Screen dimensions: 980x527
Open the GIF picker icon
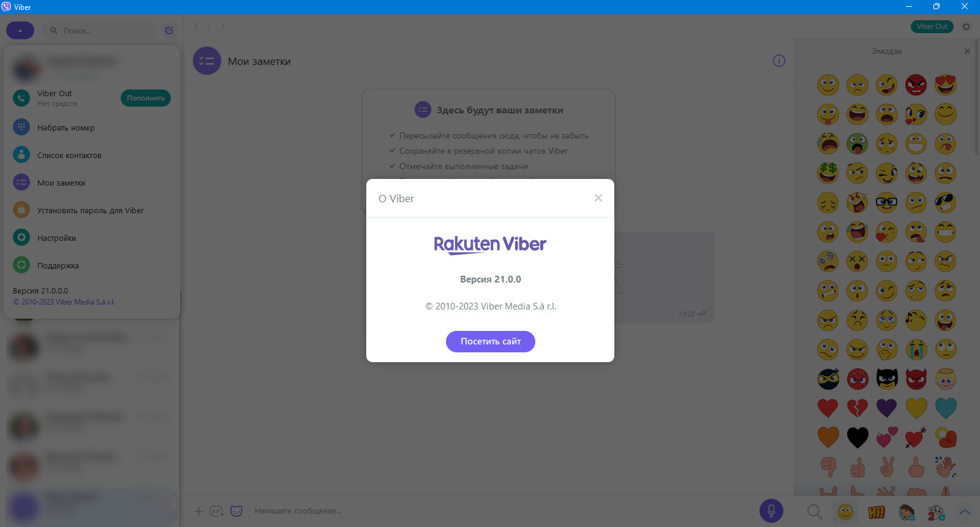pyautogui.click(x=217, y=511)
